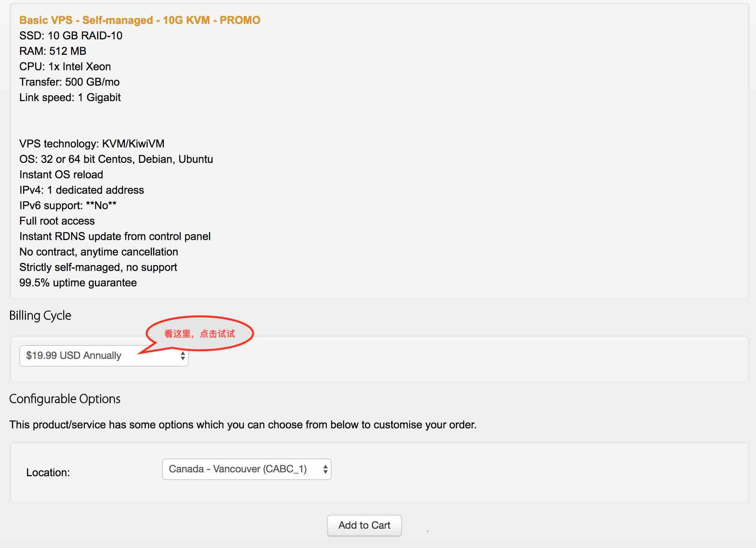
Task: Click 'No contract, anytime cancellation' line
Action: click(99, 252)
